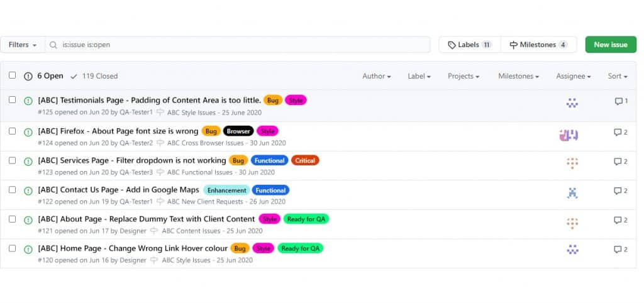Open the Sort dropdown

618,76
